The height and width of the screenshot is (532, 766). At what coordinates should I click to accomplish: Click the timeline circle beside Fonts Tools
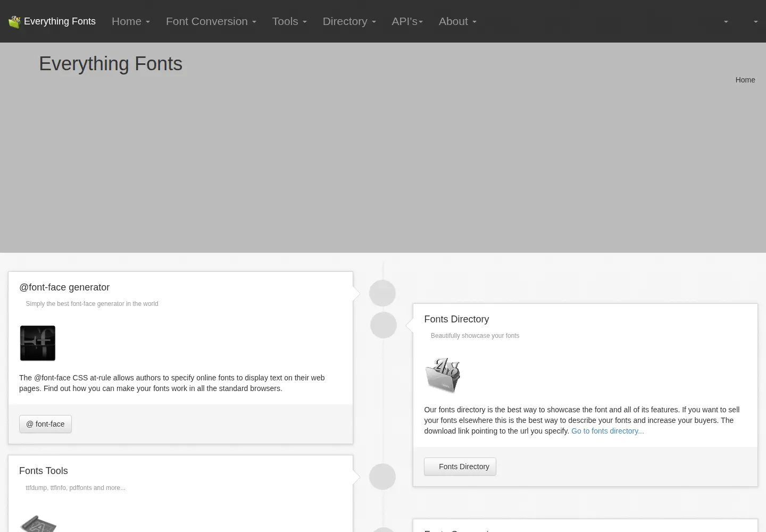(382, 477)
